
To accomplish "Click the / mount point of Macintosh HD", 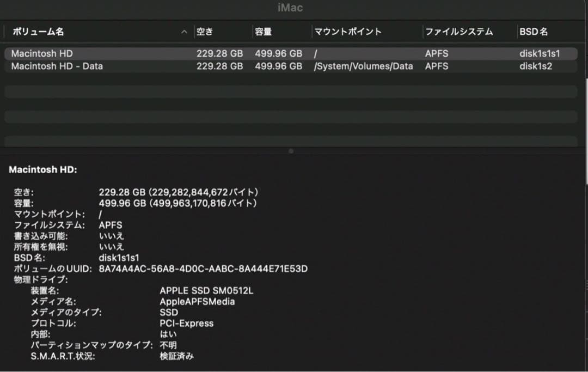I will pyautogui.click(x=315, y=53).
